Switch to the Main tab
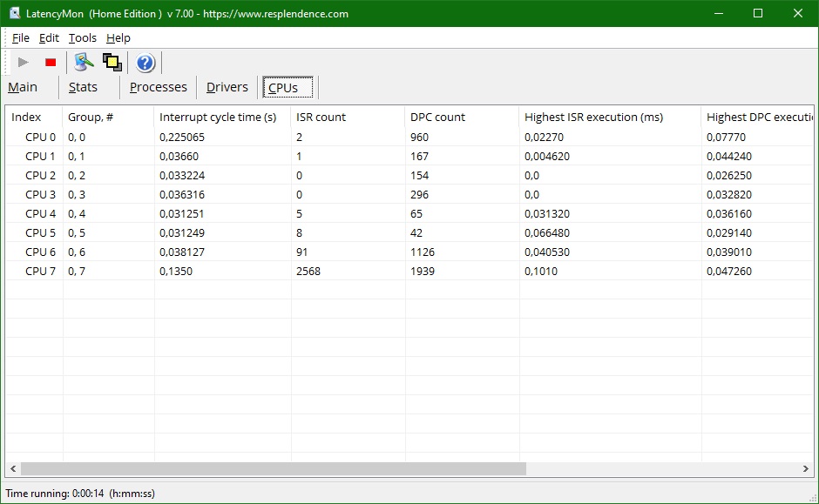 pyautogui.click(x=23, y=87)
